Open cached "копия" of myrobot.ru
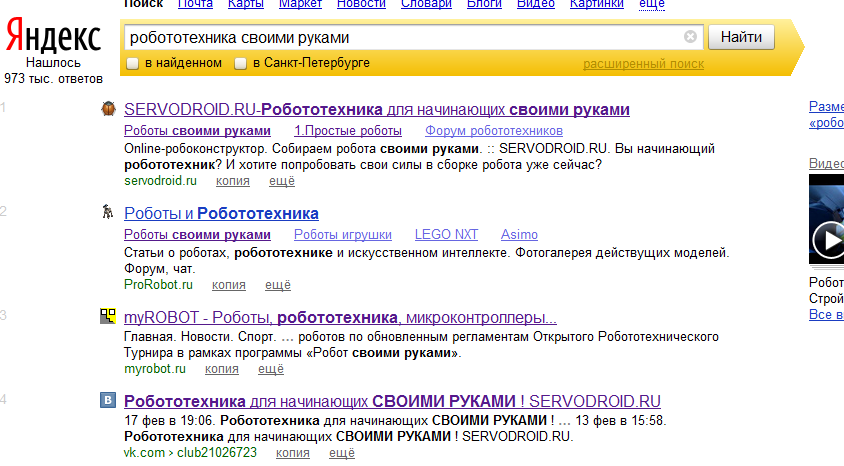Viewport: 844px width, 466px height. [222, 369]
